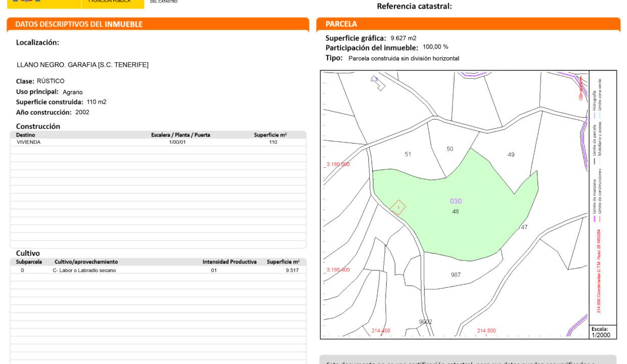Select the Superficie gráfica value 9.627 m2
The height and width of the screenshot is (364, 627).
tap(404, 38)
